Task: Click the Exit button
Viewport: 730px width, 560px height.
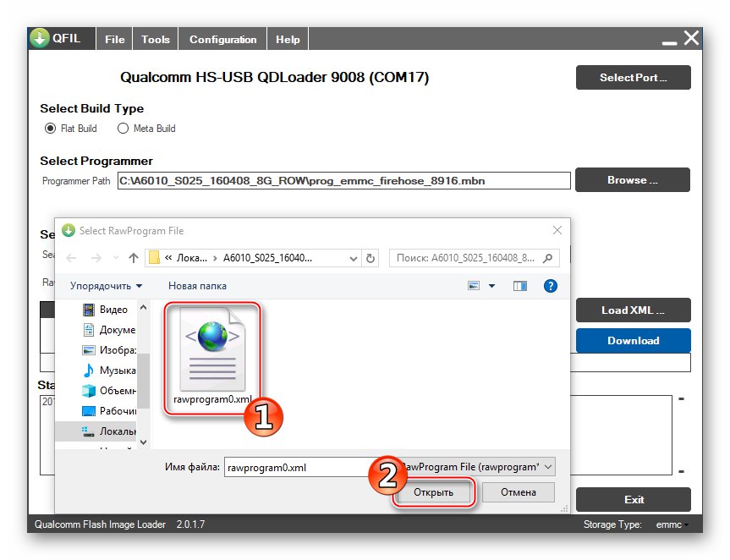Action: 634,499
